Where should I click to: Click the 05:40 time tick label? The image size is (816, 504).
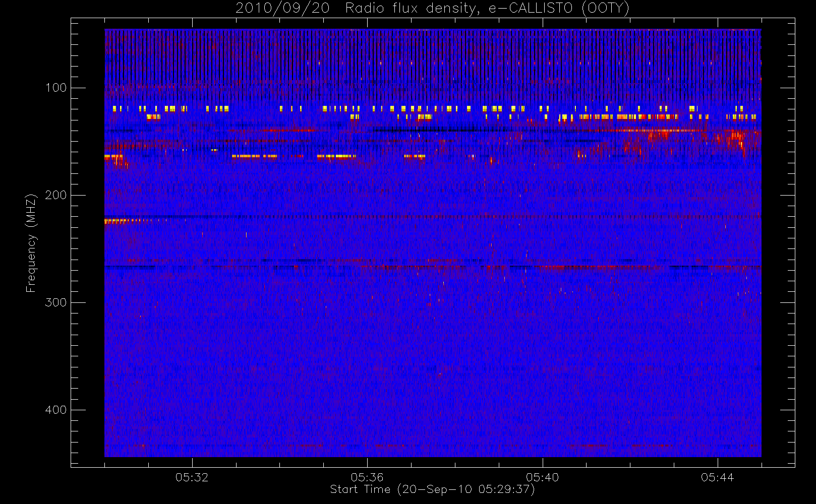pyautogui.click(x=543, y=477)
